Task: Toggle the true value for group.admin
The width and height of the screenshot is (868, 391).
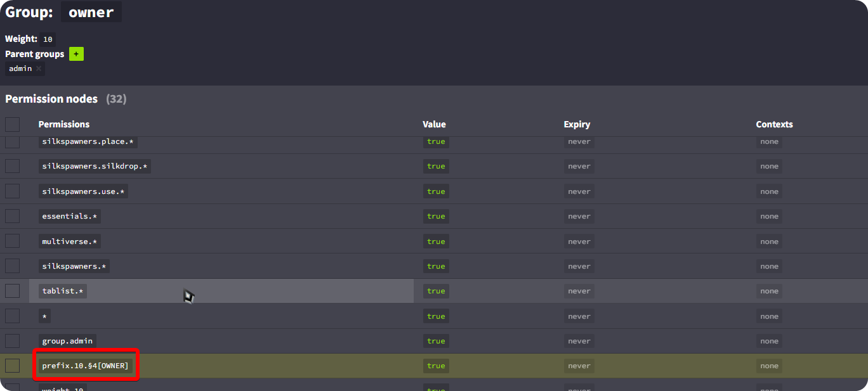Action: pos(436,341)
